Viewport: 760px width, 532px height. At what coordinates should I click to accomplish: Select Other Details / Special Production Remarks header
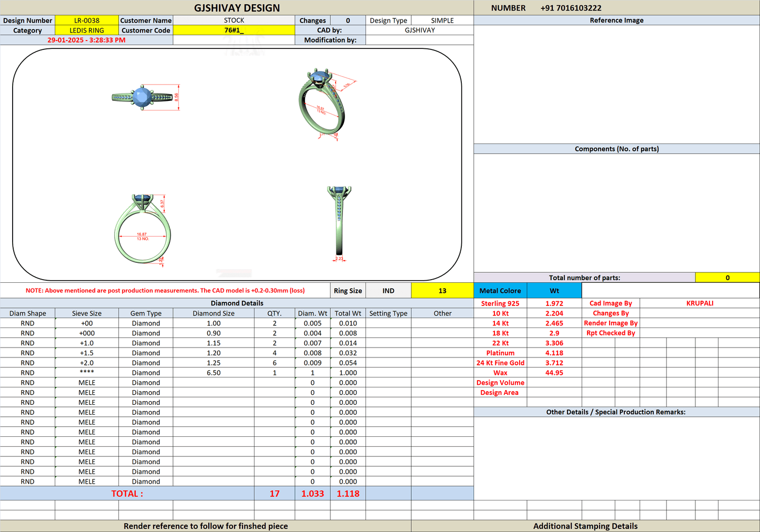[x=616, y=412]
